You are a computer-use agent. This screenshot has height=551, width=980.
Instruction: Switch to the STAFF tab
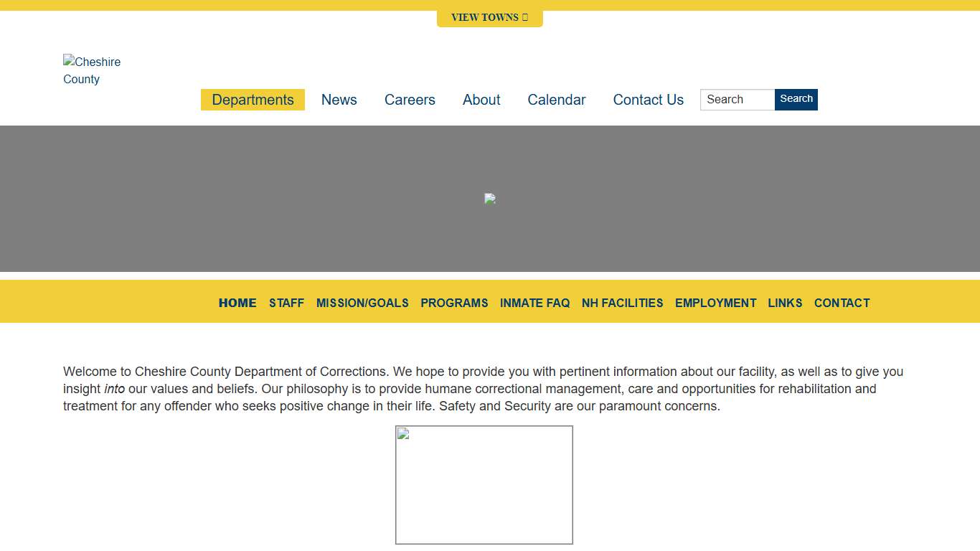(286, 303)
